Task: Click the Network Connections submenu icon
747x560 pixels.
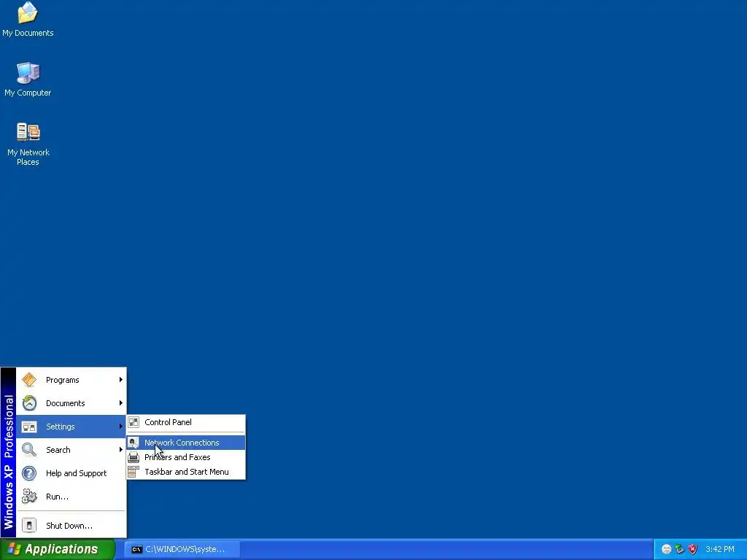Action: pos(133,443)
